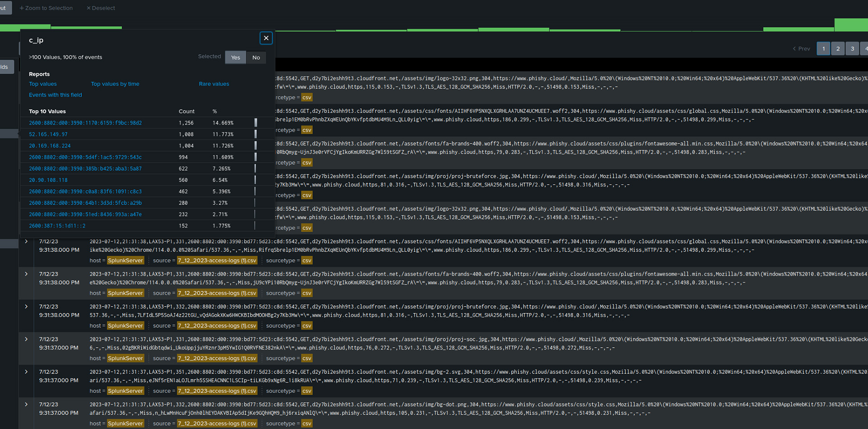The height and width of the screenshot is (429, 868).
Task: Set field Selected to Yes
Action: coord(236,57)
